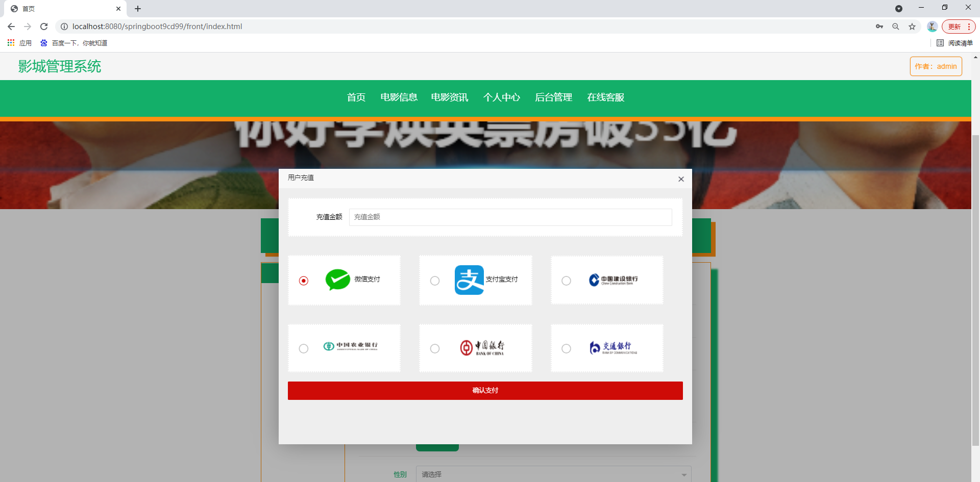Reload the page with refresh icon
The height and width of the screenshot is (482, 980).
[x=44, y=27]
